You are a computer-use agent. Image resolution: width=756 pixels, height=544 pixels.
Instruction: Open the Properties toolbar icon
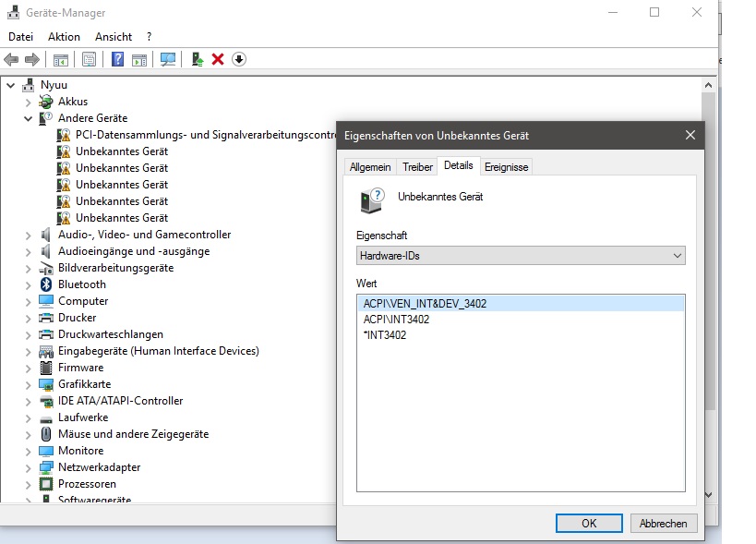pos(90,59)
